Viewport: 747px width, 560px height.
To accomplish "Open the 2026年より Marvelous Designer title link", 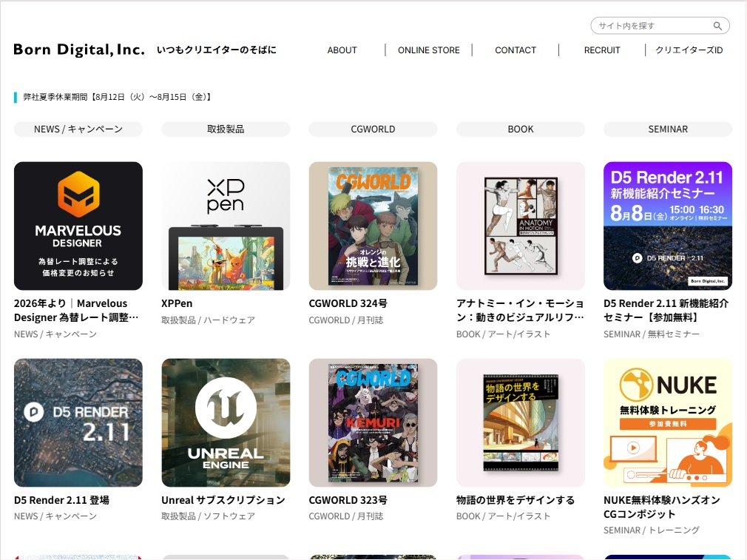I will pos(76,310).
